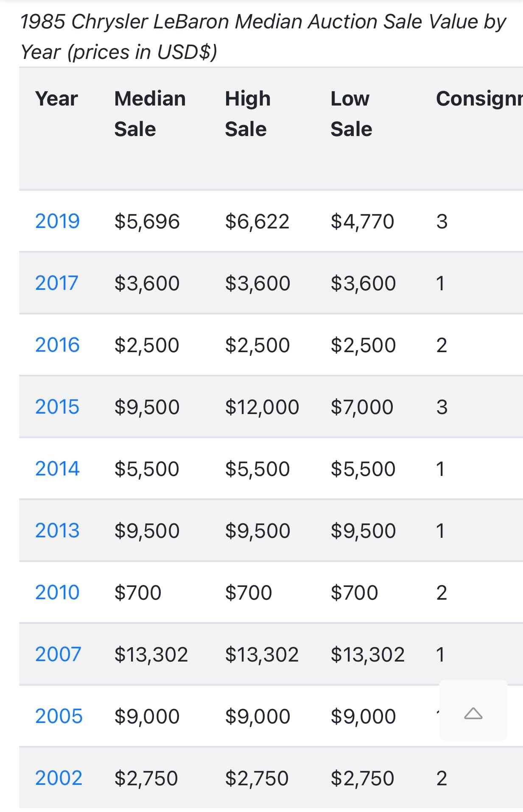Viewport: 523px width, 812px height.
Task: Click the High Sale column header
Action: (247, 114)
